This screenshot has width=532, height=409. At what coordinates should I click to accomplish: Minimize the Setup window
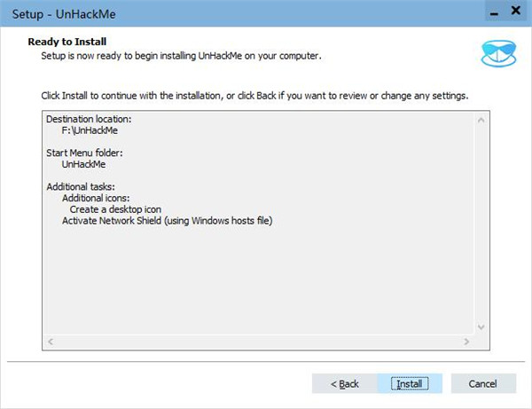(x=494, y=12)
